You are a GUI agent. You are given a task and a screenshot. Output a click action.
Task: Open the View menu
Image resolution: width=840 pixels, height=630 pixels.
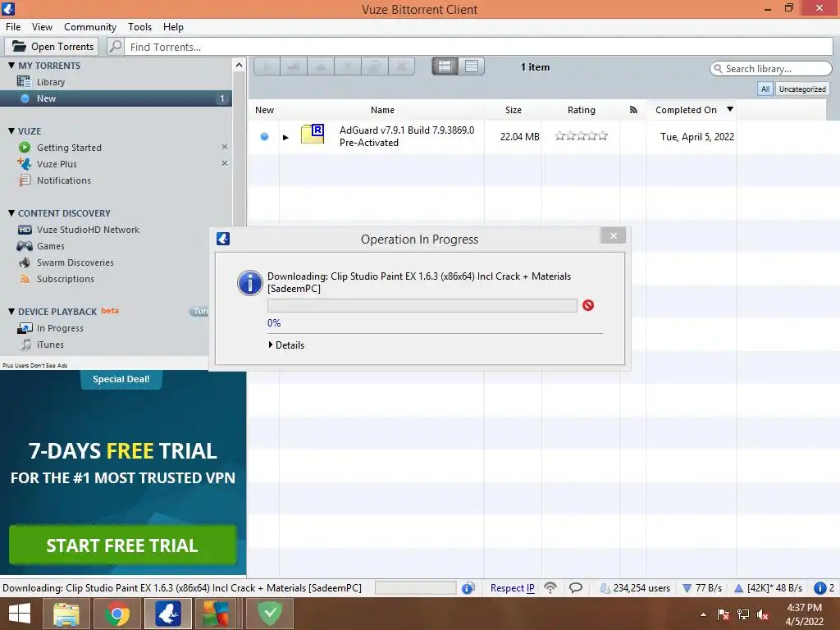(x=42, y=27)
